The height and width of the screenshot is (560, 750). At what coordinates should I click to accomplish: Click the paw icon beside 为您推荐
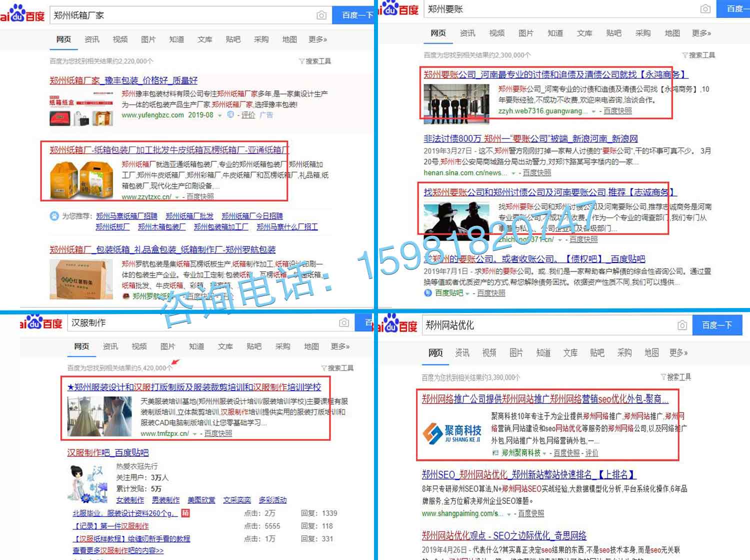pos(54,216)
